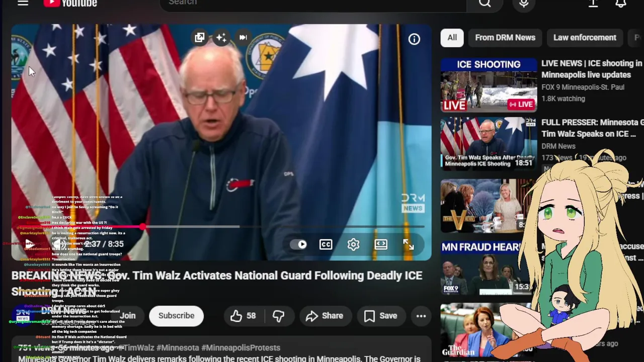Viewport: 644px width, 362px height.
Task: Select the Law enforcement chip
Action: click(585, 38)
